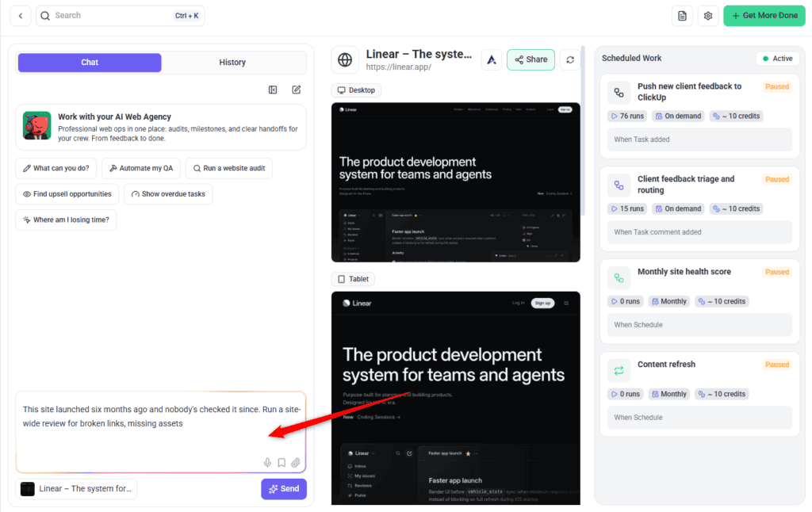Image resolution: width=812 pixels, height=512 pixels.
Task: Click Push new client feedback workflow icon
Action: 619,93
